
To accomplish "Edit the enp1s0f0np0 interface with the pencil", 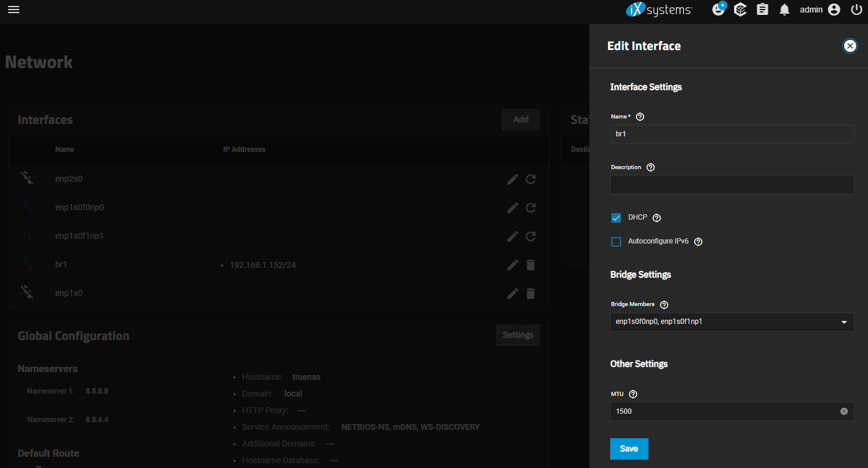I will (x=513, y=208).
